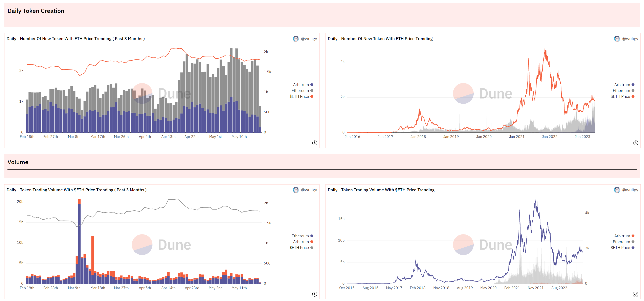This screenshot has height=301, width=644.
Task: Toggle the Ethereum series in the top-right chart legend
Action: tap(623, 91)
